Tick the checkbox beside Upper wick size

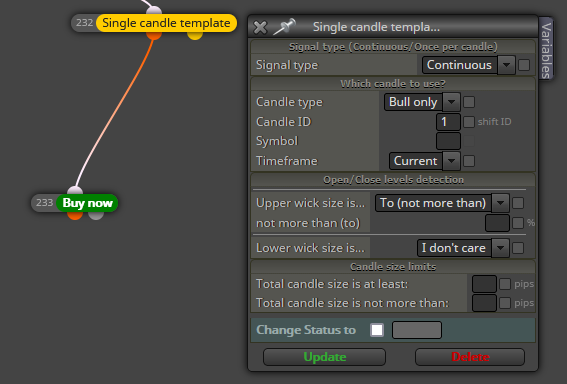click(x=518, y=203)
